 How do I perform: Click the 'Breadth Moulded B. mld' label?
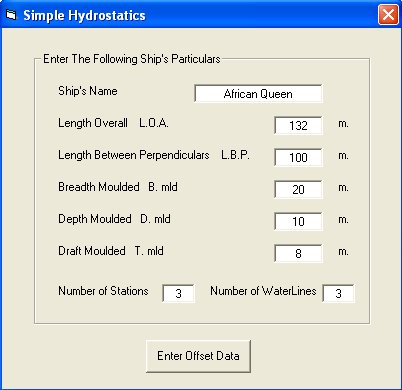[118, 187]
